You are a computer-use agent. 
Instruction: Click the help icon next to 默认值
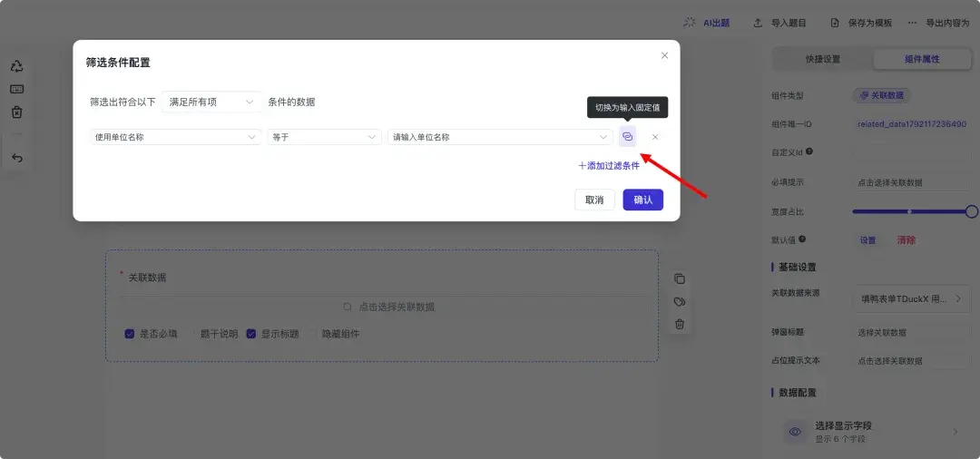802,239
